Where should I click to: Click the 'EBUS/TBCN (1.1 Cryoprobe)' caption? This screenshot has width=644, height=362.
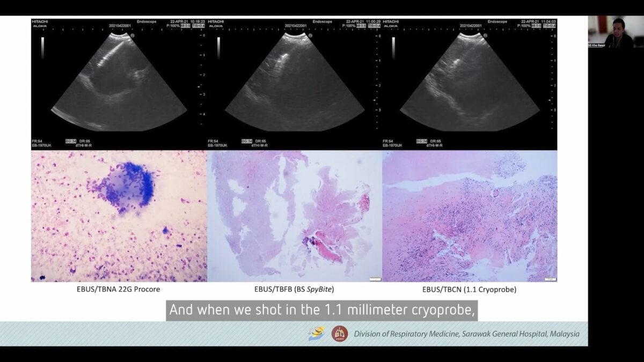(470, 290)
